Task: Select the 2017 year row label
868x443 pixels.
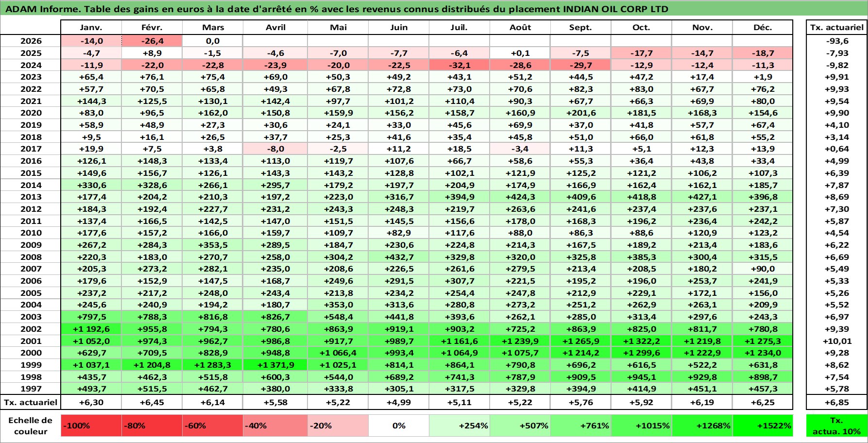Action: (31, 149)
